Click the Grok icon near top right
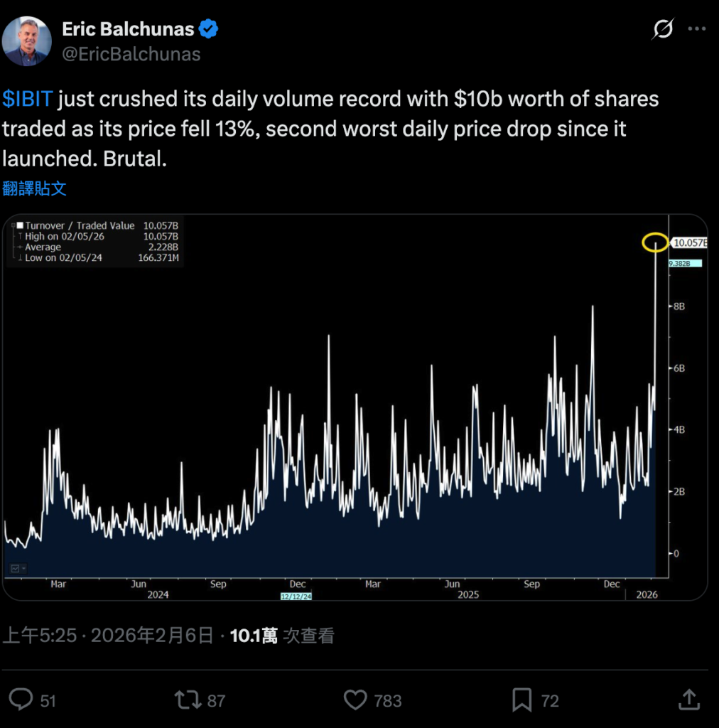719x728 pixels. coord(663,30)
